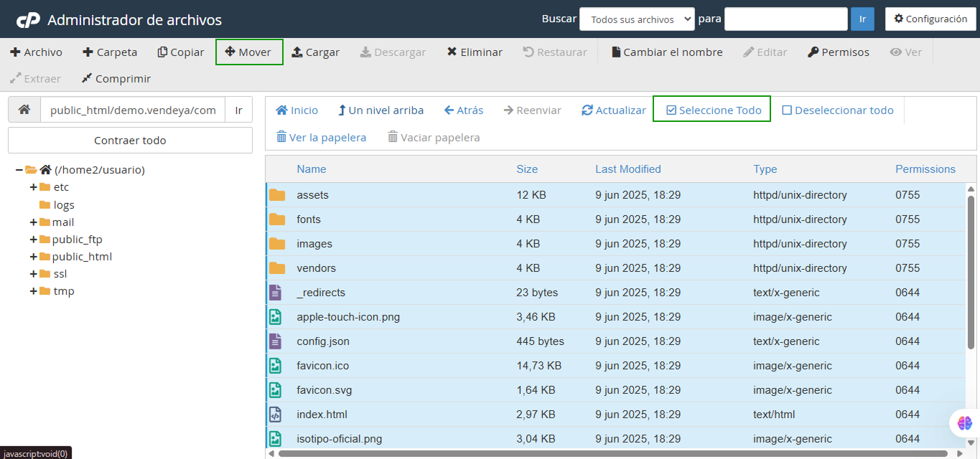Image resolution: width=980 pixels, height=459 pixels.
Task: Sort files by Size column header
Action: (526, 169)
